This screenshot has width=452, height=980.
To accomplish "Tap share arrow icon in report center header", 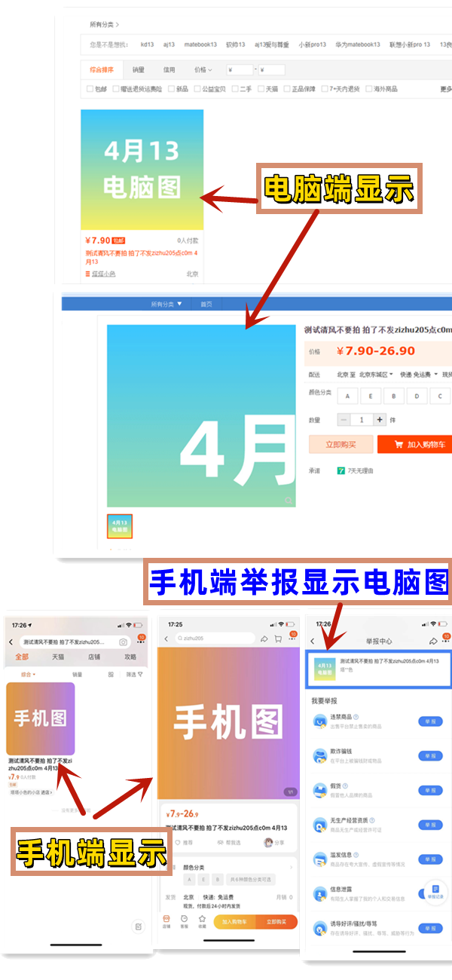I will tap(433, 641).
